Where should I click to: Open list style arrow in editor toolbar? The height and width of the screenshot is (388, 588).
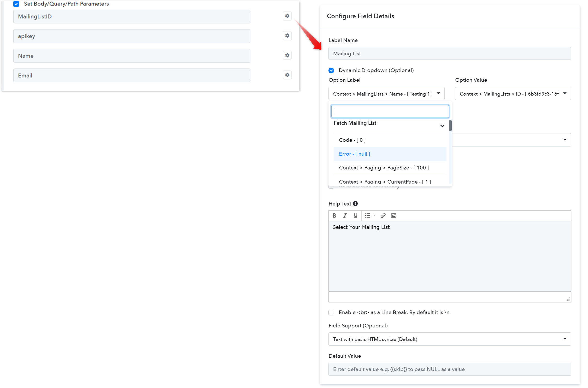tap(375, 215)
